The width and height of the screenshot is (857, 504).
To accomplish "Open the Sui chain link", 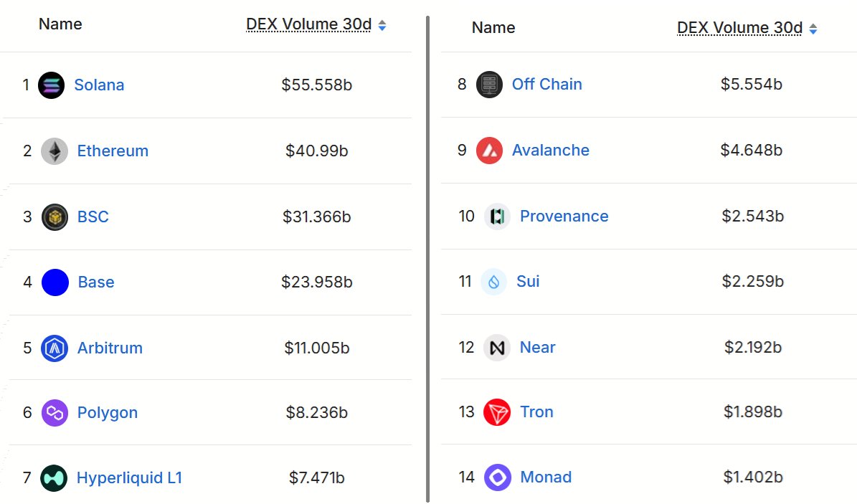I will pos(528,282).
